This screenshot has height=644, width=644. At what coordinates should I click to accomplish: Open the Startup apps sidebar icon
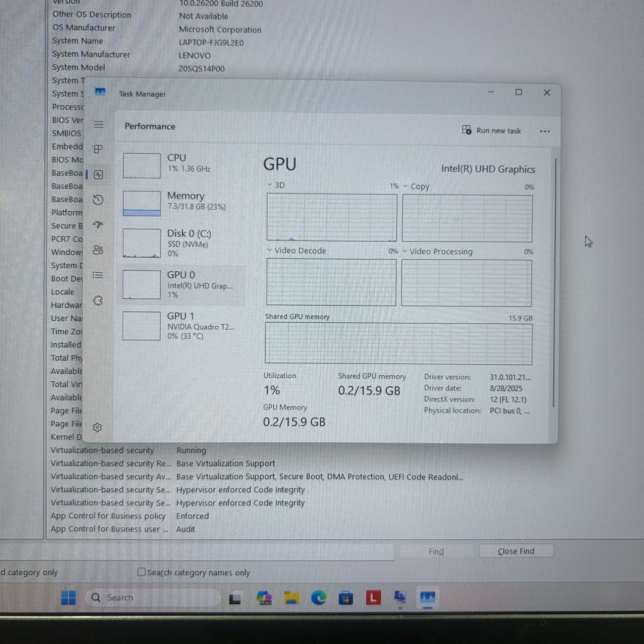(x=98, y=225)
